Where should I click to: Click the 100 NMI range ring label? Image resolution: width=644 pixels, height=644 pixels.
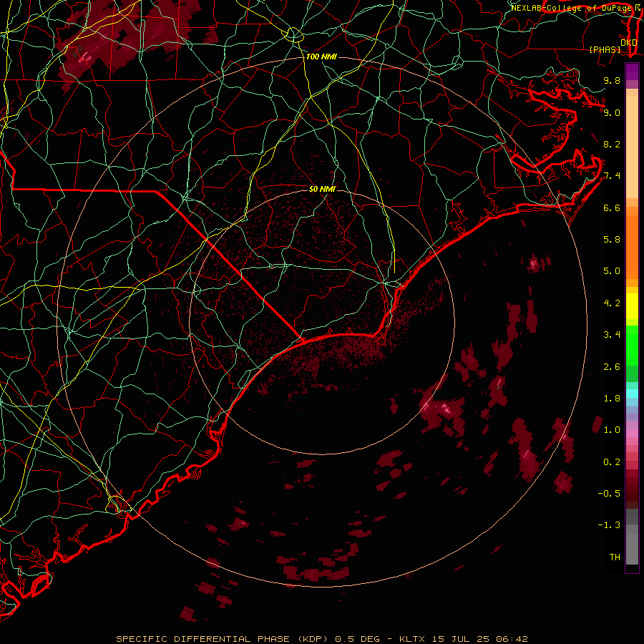[321, 57]
